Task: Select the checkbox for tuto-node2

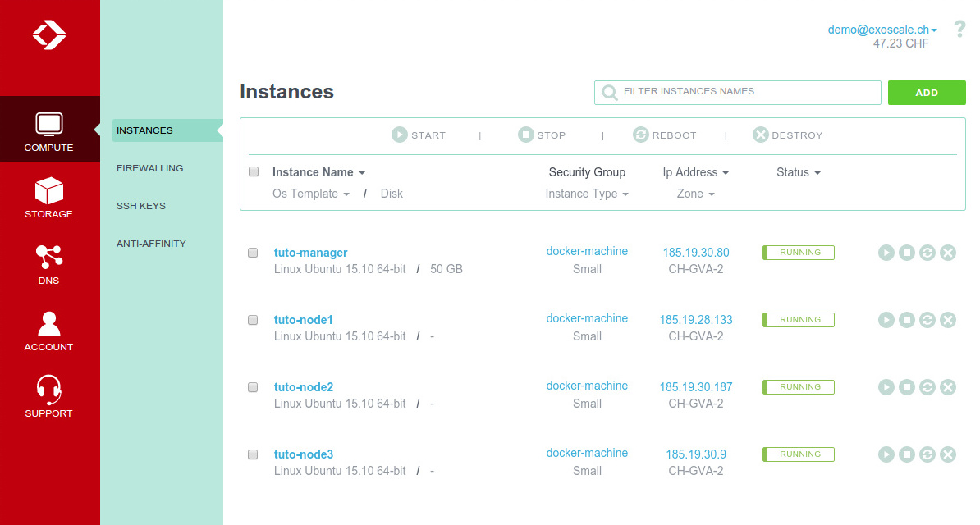Action: (253, 387)
